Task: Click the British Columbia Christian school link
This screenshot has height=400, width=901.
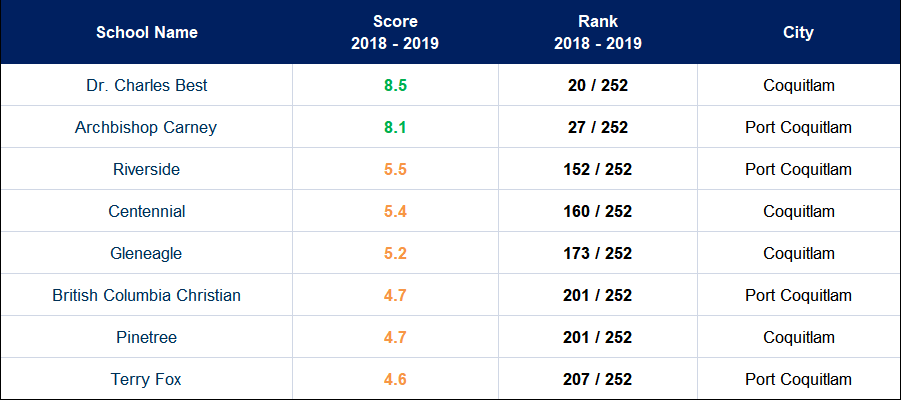Action: (147, 295)
